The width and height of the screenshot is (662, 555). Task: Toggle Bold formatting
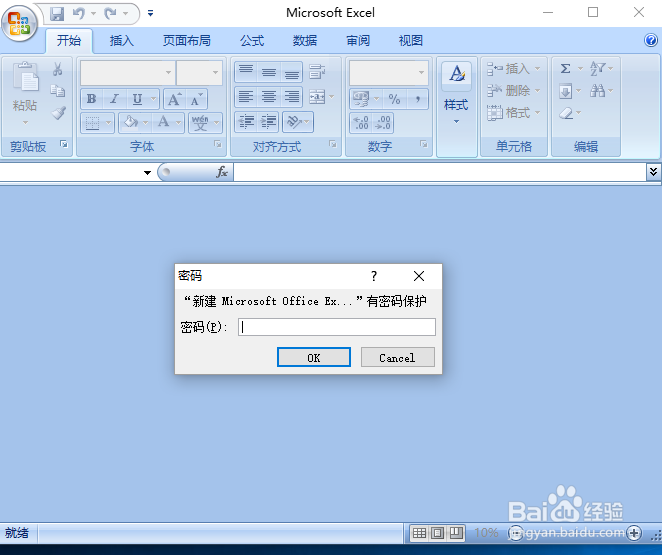pos(91,99)
